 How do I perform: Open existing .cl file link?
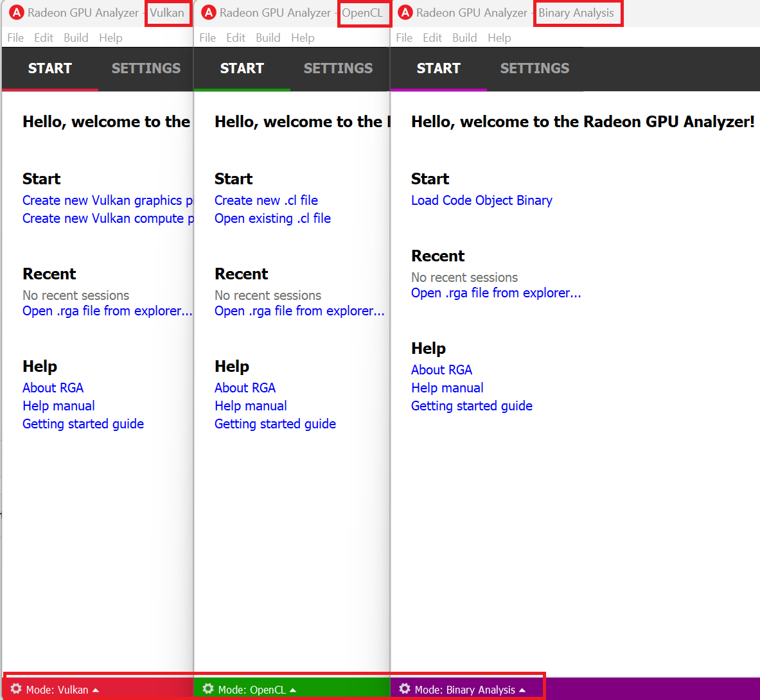[x=272, y=218]
